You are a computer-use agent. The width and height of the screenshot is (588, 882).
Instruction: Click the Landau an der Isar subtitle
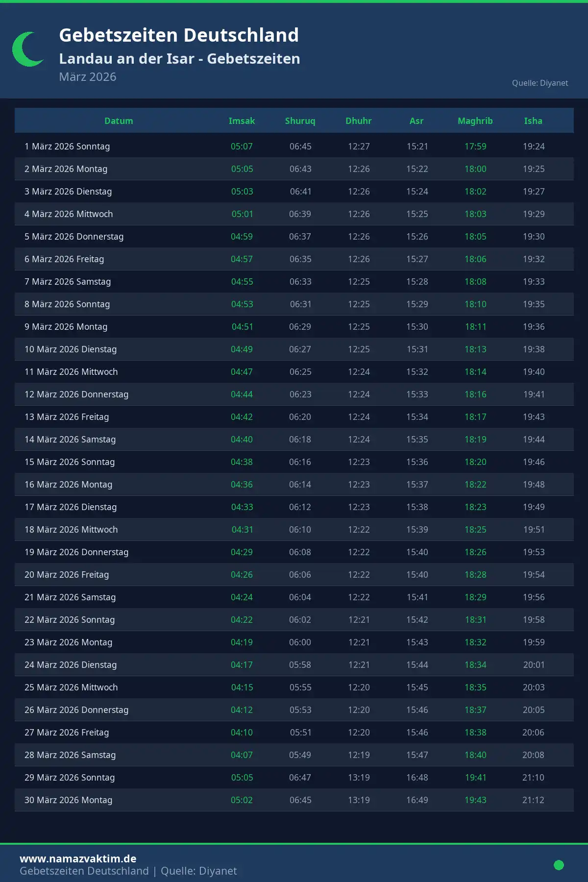(x=179, y=59)
